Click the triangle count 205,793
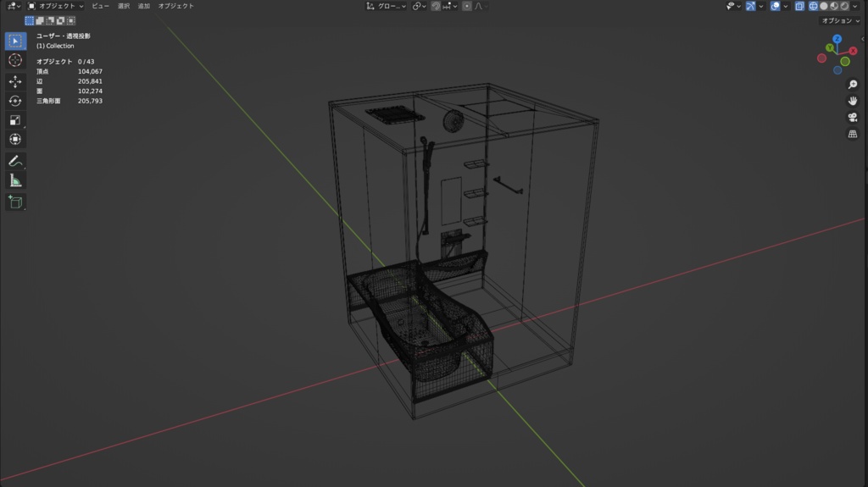 point(90,102)
